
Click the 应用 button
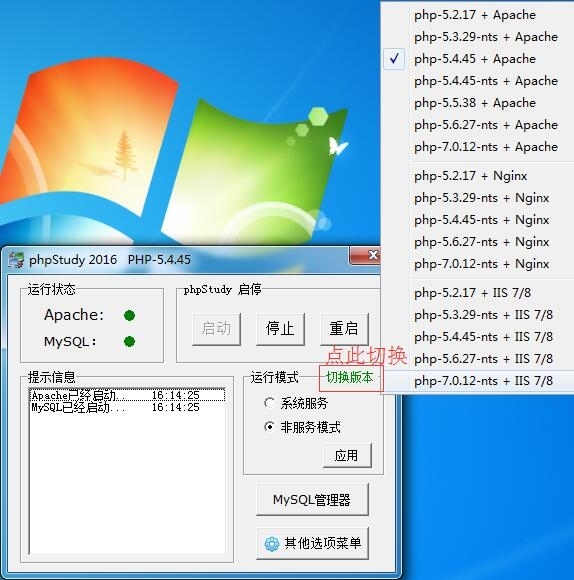(x=347, y=455)
